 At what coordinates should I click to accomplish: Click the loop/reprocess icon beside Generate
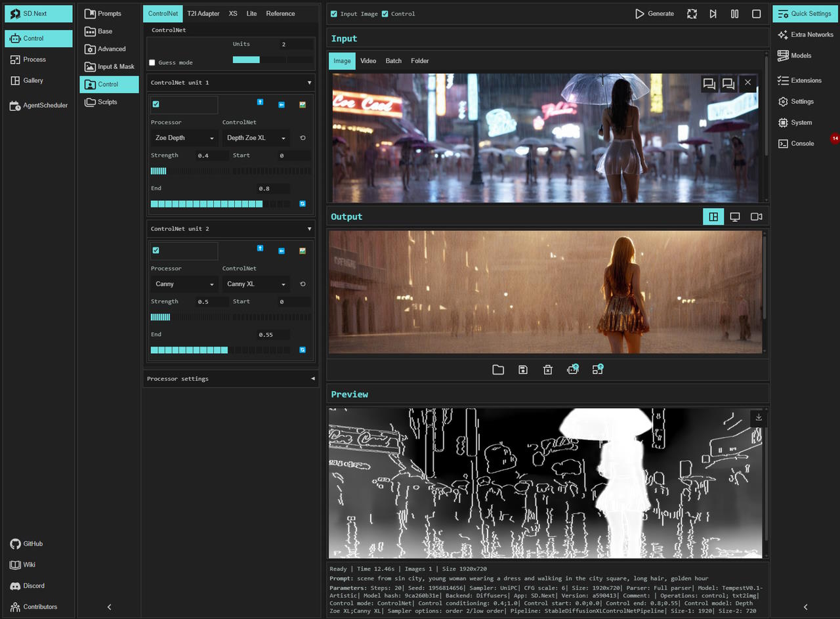click(692, 14)
